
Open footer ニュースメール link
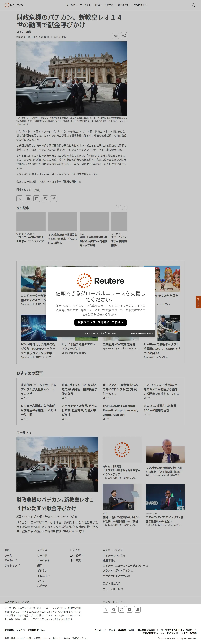tap(113, 589)
